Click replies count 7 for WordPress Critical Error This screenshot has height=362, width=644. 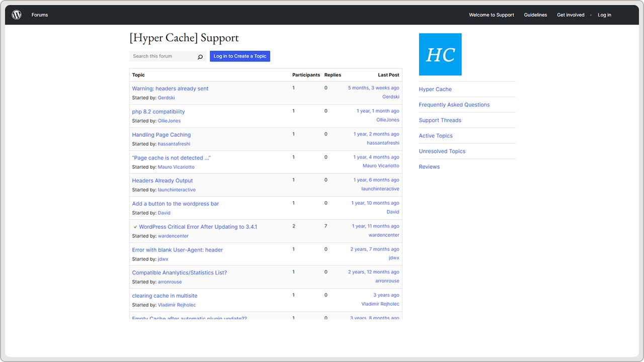(326, 226)
